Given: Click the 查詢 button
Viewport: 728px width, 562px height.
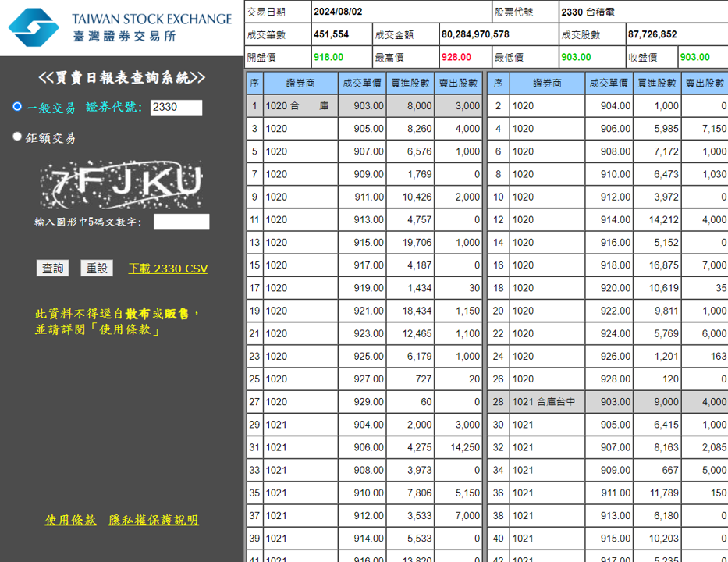Looking at the screenshot, I should tap(52, 268).
